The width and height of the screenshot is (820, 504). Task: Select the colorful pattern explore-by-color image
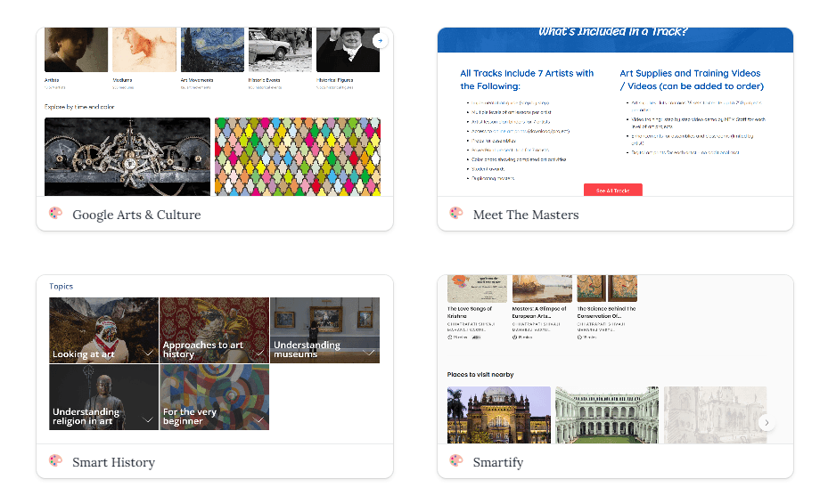tap(298, 157)
